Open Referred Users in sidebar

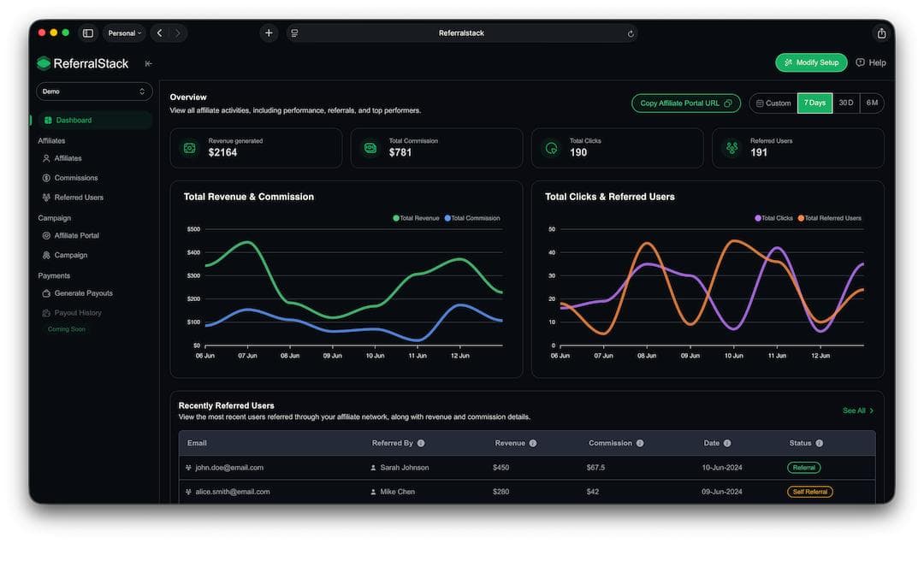click(x=73, y=198)
